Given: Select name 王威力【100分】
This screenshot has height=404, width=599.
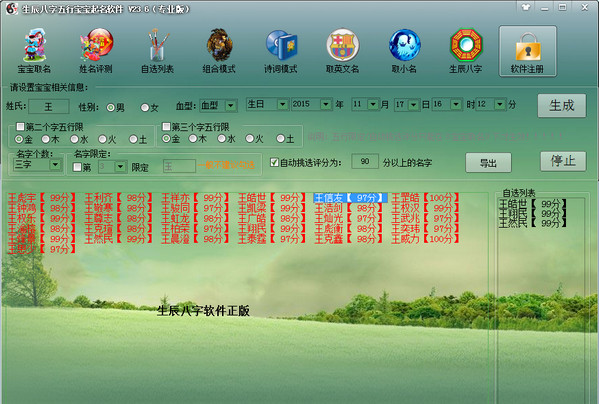Looking at the screenshot, I should tap(425, 239).
